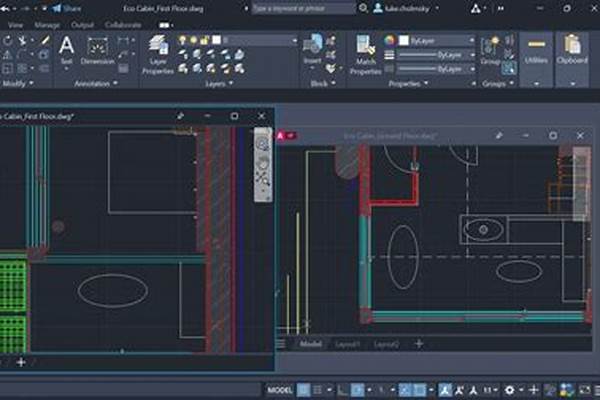Select the Text annotation tool

67,50
